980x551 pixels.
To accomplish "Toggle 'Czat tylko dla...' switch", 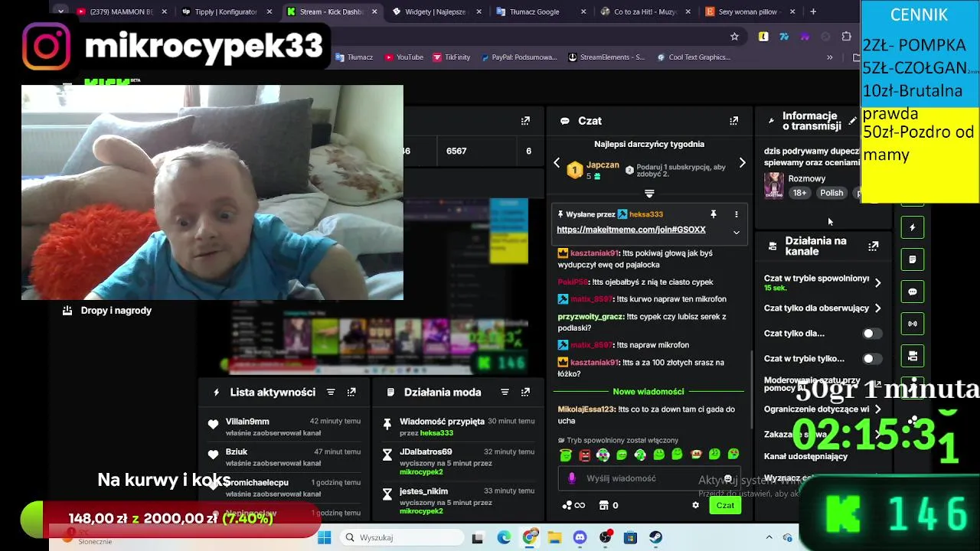I will tap(872, 334).
